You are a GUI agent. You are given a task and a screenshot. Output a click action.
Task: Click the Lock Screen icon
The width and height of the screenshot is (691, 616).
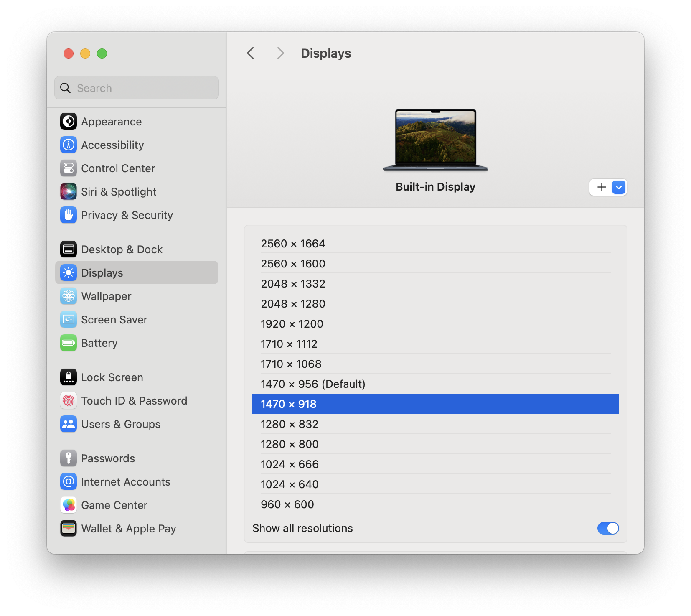69,377
